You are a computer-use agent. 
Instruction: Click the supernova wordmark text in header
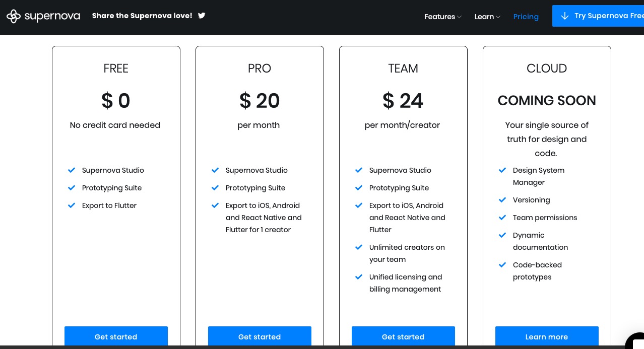[x=52, y=16]
